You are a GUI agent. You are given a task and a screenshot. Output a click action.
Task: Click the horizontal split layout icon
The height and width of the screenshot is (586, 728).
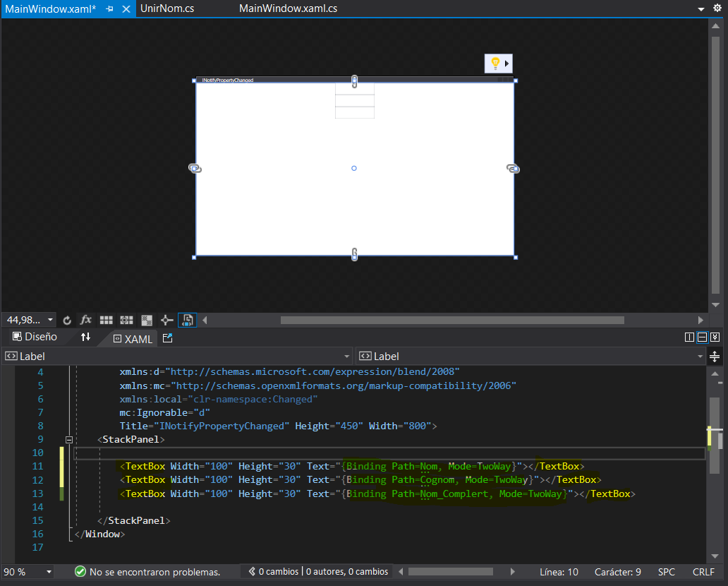click(x=703, y=337)
